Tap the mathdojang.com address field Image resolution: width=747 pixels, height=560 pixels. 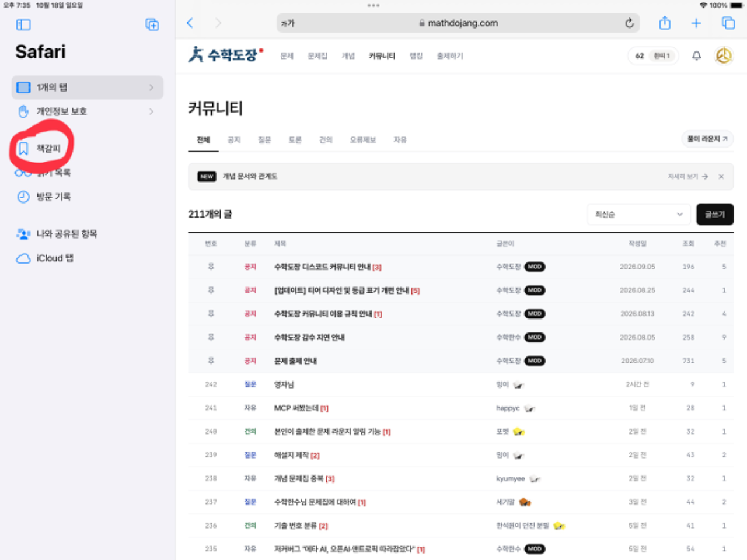coord(458,23)
